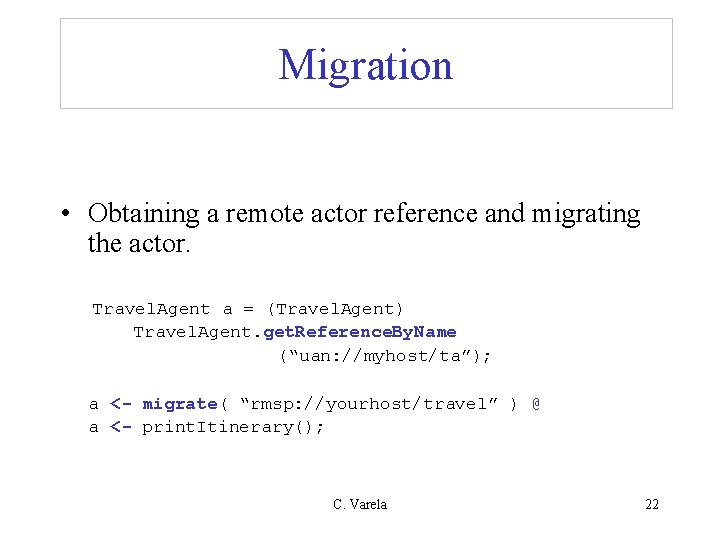Click the "<-" arrow before printItinerary
720x540 pixels.
click(121, 427)
